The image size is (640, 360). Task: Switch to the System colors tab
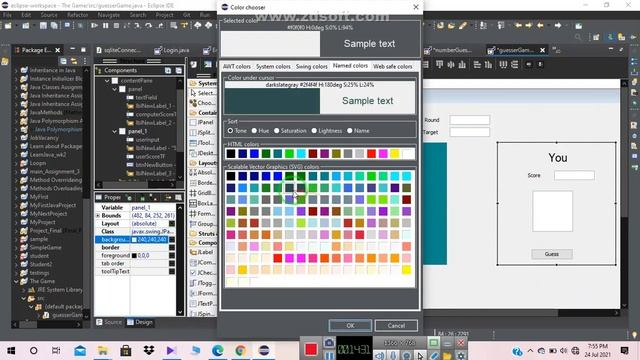273,67
